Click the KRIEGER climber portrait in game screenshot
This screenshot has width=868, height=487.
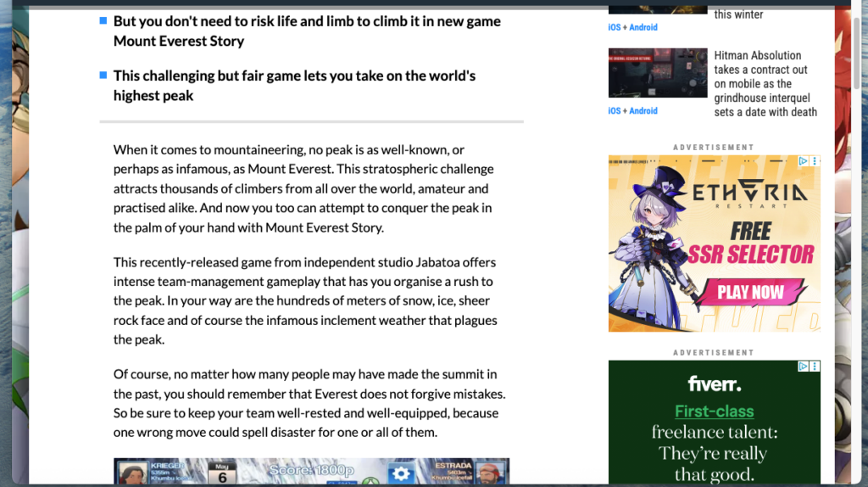(133, 473)
